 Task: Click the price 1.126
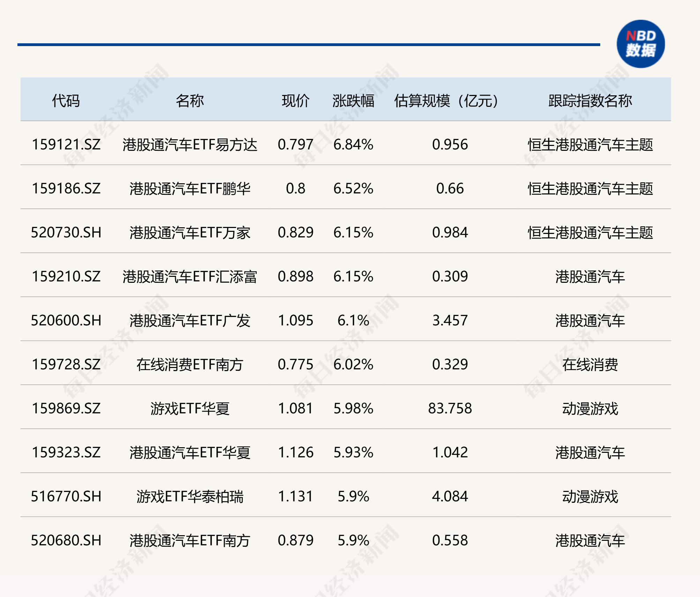pyautogui.click(x=296, y=452)
